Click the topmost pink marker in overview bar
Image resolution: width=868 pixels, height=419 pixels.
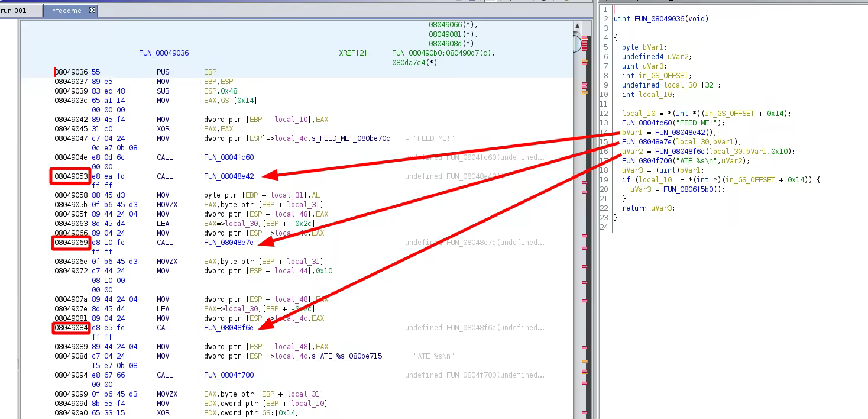tap(585, 37)
